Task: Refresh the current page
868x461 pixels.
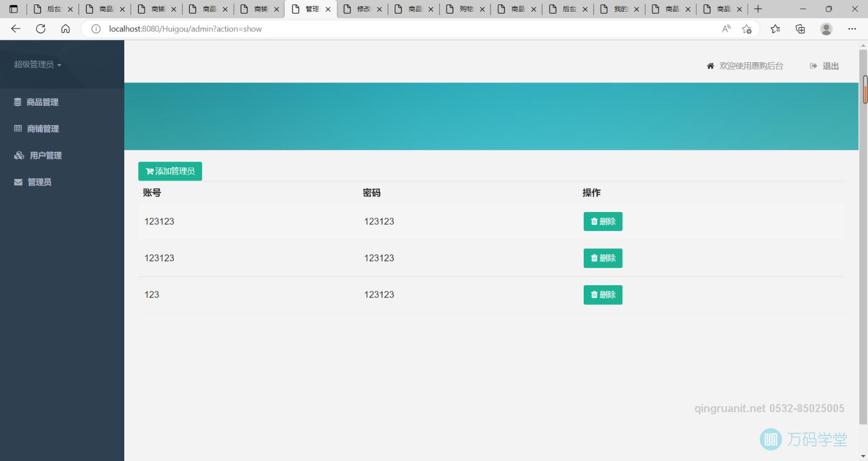Action: tap(41, 29)
